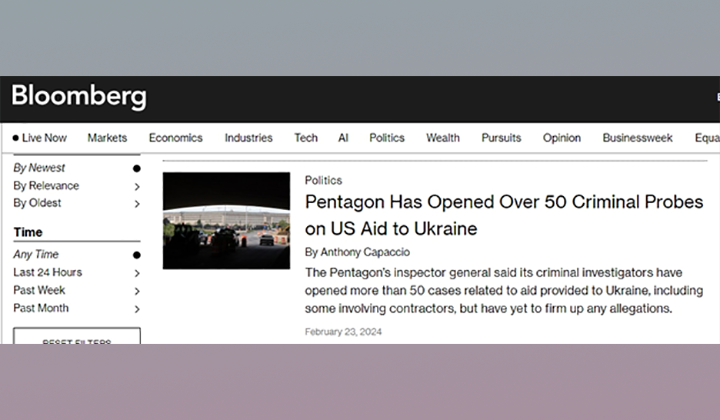Click the Live Now dot indicator

coord(16,138)
